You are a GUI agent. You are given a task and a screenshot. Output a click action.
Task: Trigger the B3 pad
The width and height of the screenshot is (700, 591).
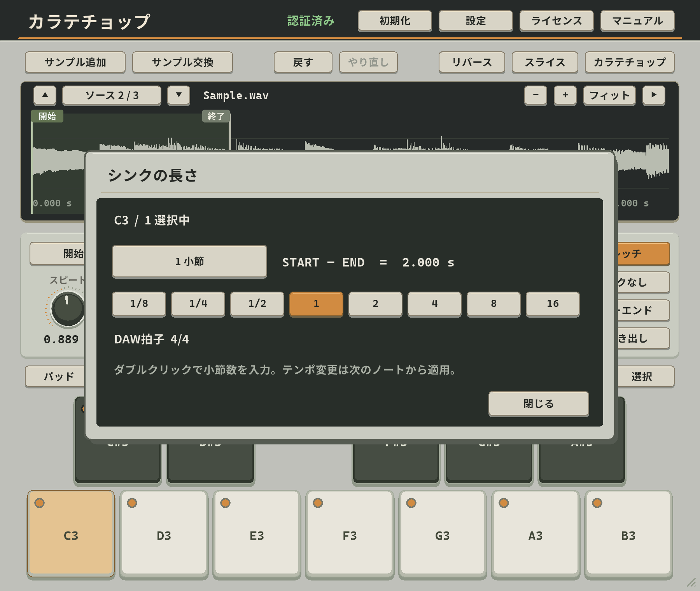tap(628, 533)
